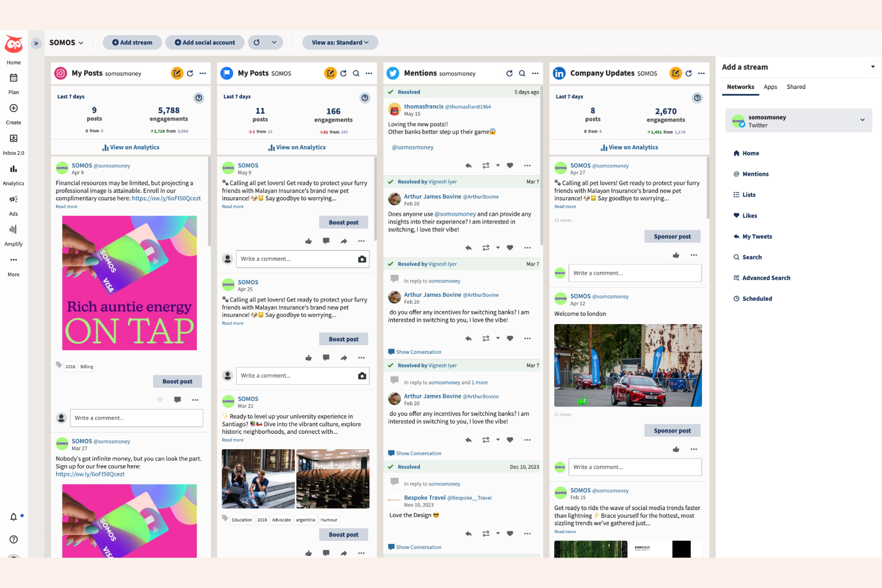Open View on Analytics for Instagram stream
Screen dimensions: 882x588
point(131,147)
